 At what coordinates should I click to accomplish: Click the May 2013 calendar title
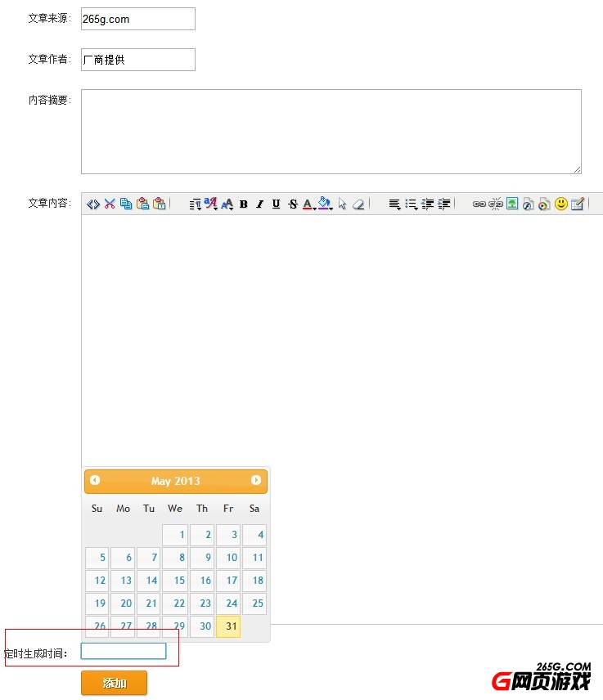click(176, 481)
